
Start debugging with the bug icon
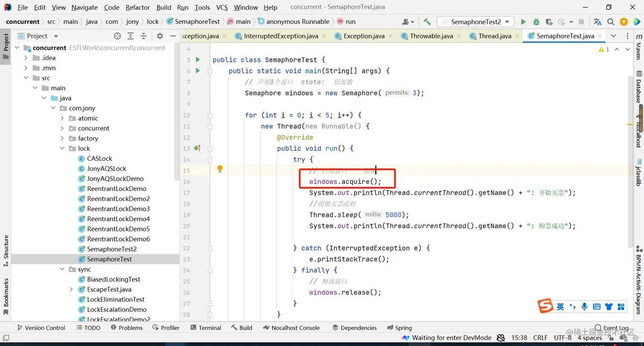[x=536, y=22]
